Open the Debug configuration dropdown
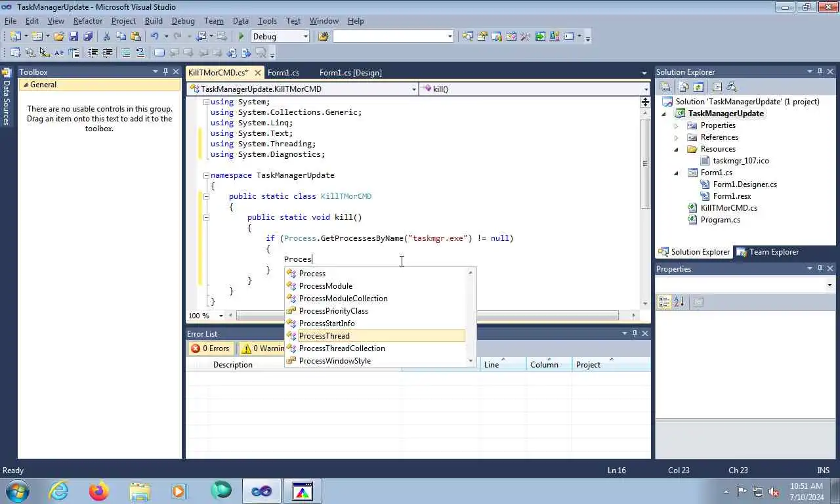 (x=306, y=37)
